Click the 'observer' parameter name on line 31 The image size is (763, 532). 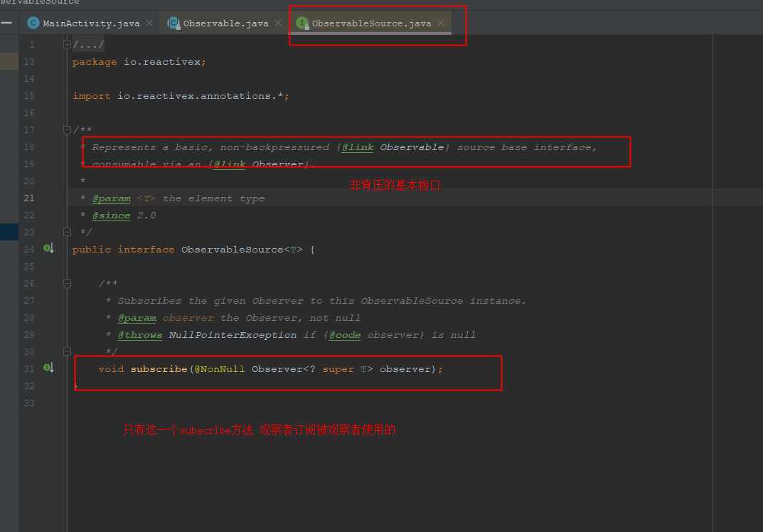pyautogui.click(x=405, y=369)
